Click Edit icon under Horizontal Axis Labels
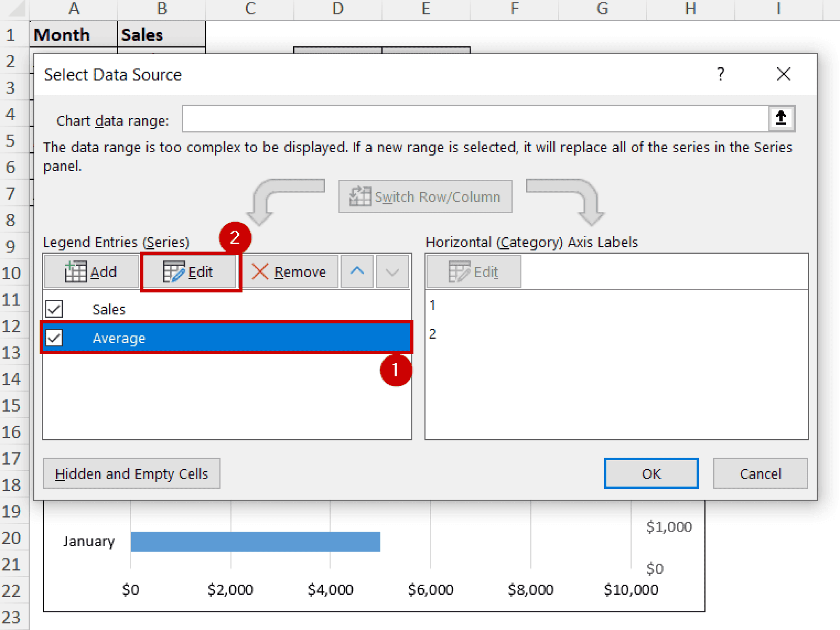840x630 pixels. (459, 271)
